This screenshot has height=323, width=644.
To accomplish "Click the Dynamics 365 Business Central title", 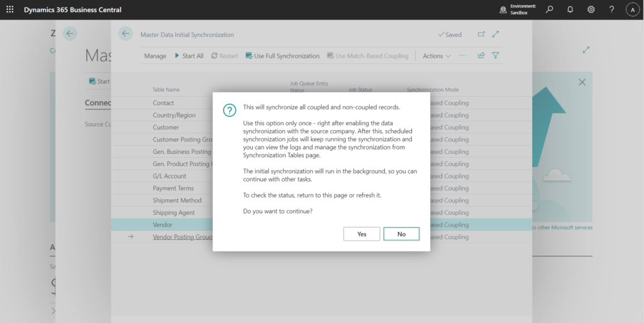I will tap(73, 9).
